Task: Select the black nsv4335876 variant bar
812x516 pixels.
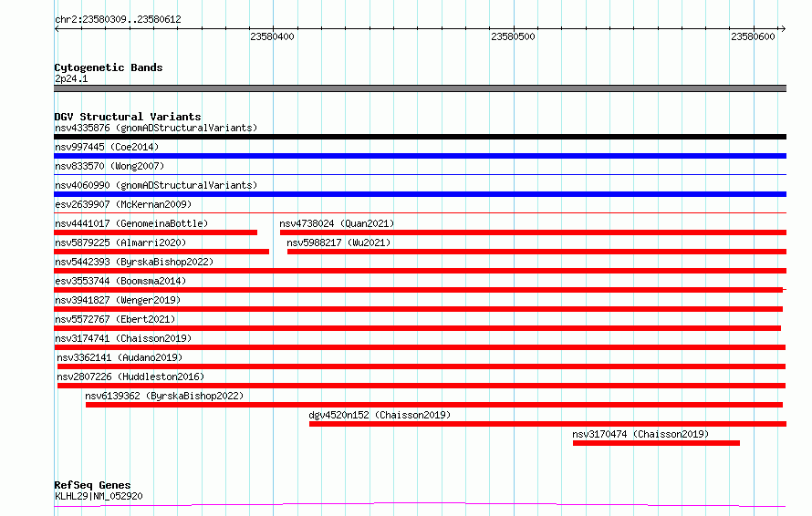Action: pos(420,137)
